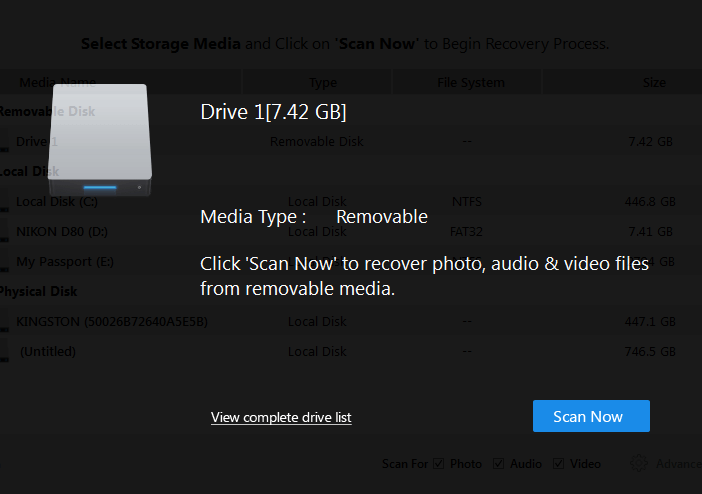Viewport: 702px width, 494px height.
Task: Select the Local Disk (C:) entry
Action: (57, 202)
